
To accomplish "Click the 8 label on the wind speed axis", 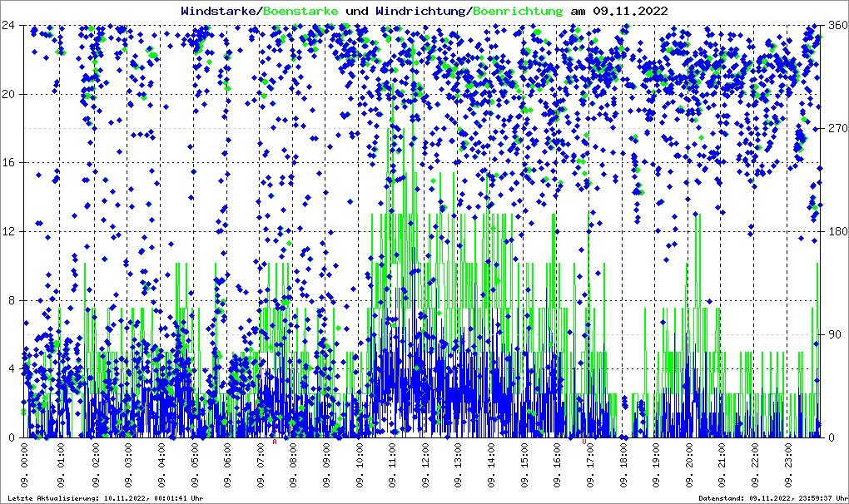I will pyautogui.click(x=12, y=300).
